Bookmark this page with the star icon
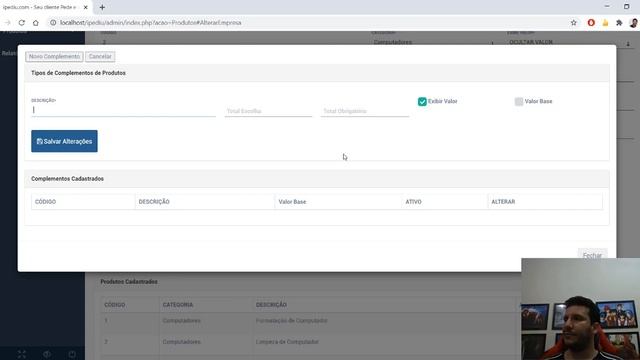 (573, 23)
